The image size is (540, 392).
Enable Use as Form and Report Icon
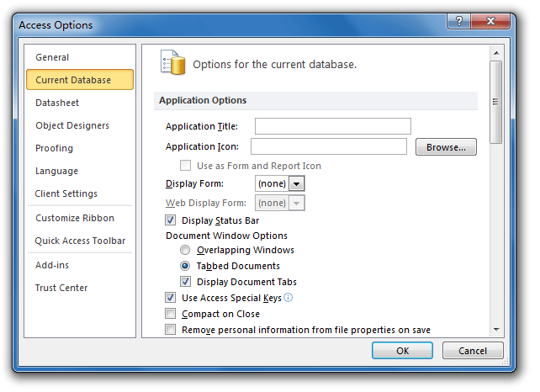click(186, 166)
